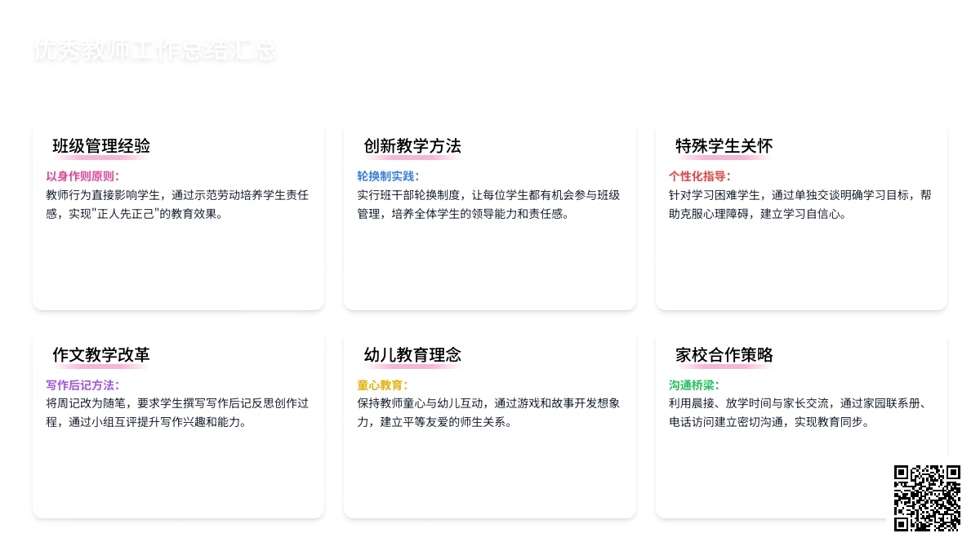This screenshot has height=551, width=980.
Task: Click the paragraph starting 教师行为直接影响学生
Action: [177, 204]
